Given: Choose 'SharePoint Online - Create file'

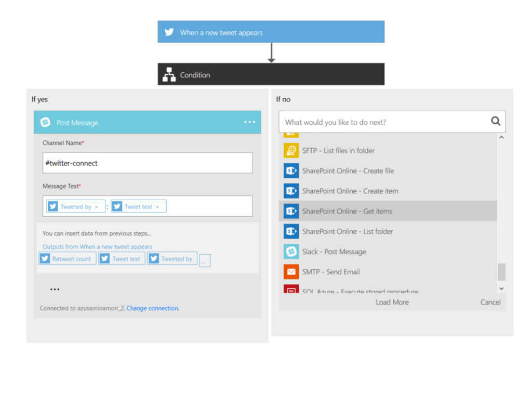Looking at the screenshot, I should coord(388,170).
